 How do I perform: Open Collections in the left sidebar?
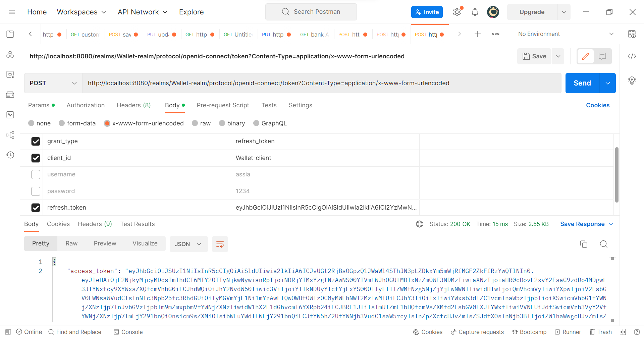[x=10, y=34]
